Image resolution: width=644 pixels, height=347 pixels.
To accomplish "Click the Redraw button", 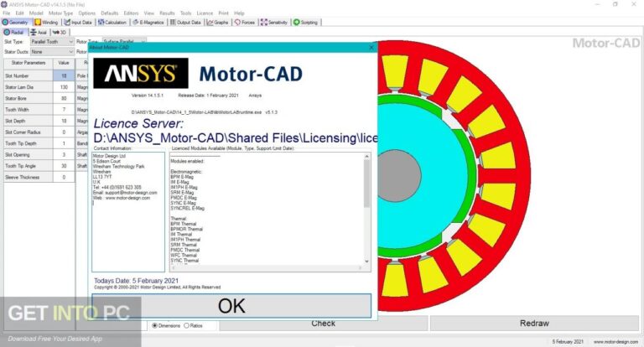I will [534, 324].
